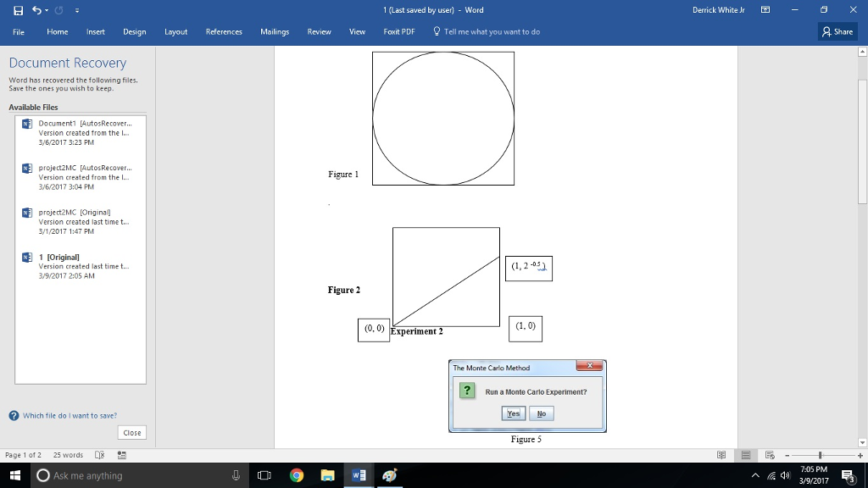Image resolution: width=868 pixels, height=488 pixels.
Task: Switch to Read Mode view
Action: 721,455
